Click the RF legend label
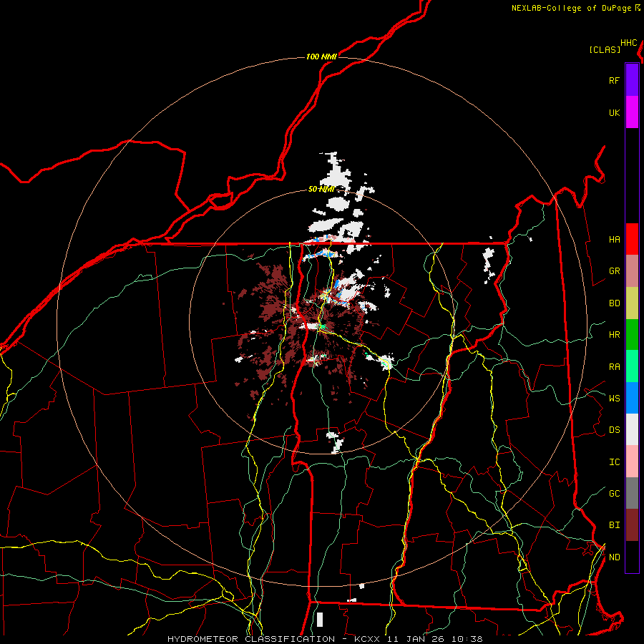The height and width of the screenshot is (644, 644). pyautogui.click(x=614, y=80)
